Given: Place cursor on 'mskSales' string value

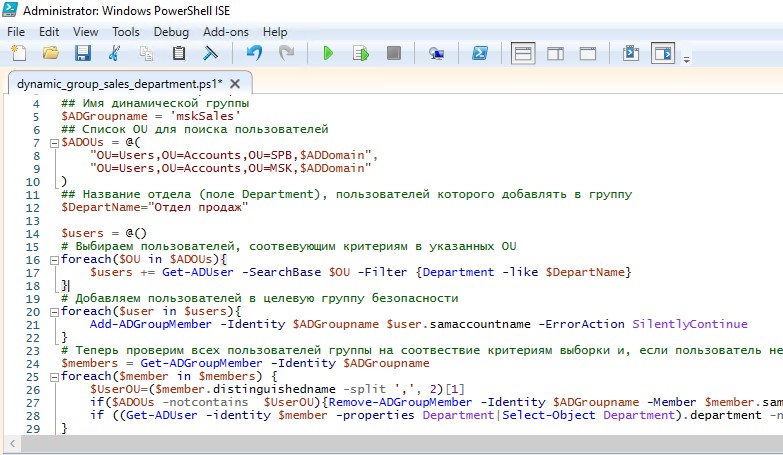Looking at the screenshot, I should tap(205, 116).
